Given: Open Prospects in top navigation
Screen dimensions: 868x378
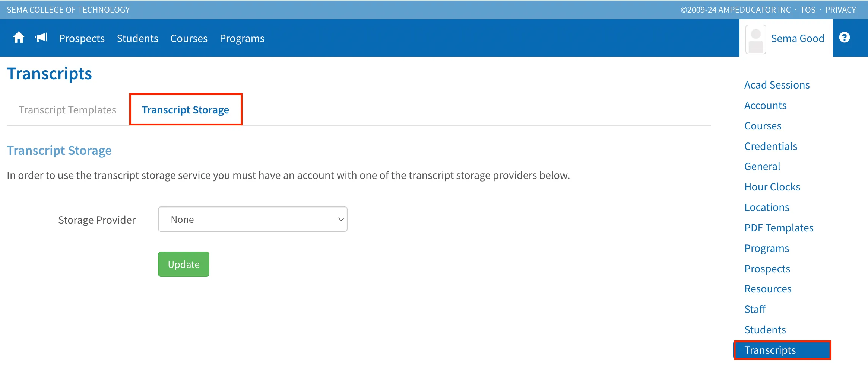Looking at the screenshot, I should (82, 38).
